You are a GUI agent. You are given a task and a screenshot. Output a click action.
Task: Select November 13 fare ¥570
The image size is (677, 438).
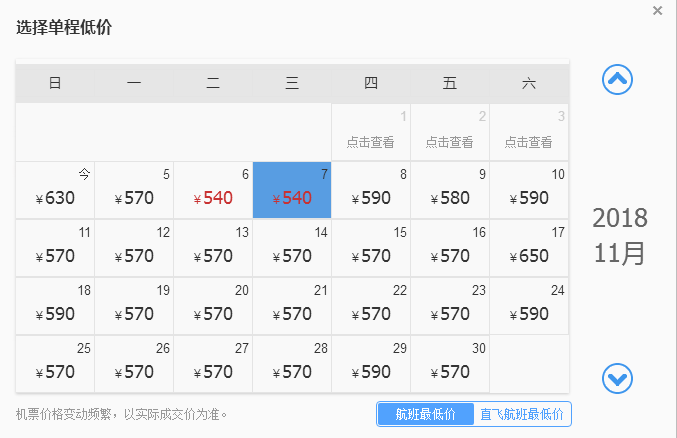coord(213,248)
